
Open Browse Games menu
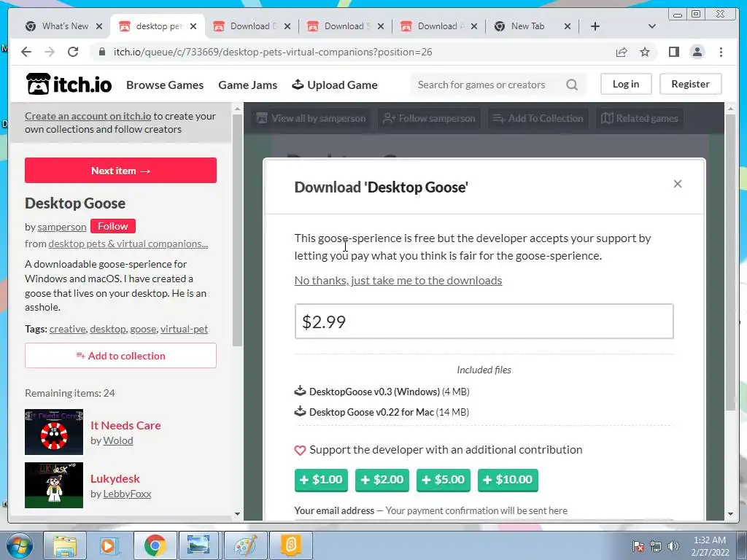pyautogui.click(x=165, y=85)
